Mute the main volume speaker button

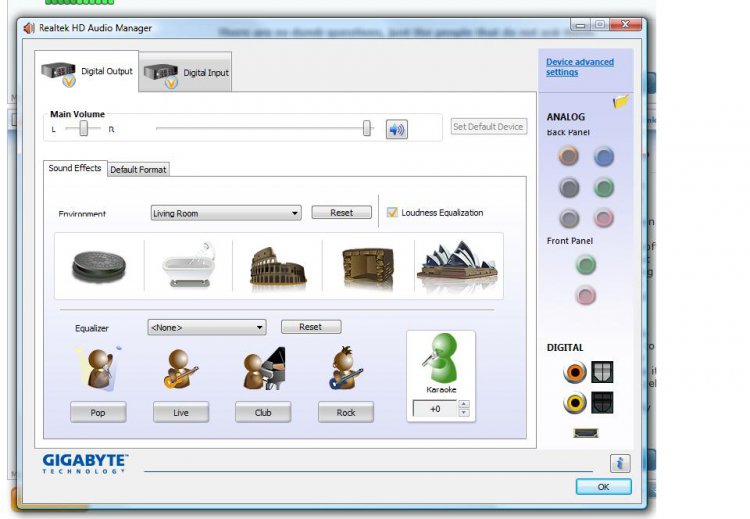[397, 129]
